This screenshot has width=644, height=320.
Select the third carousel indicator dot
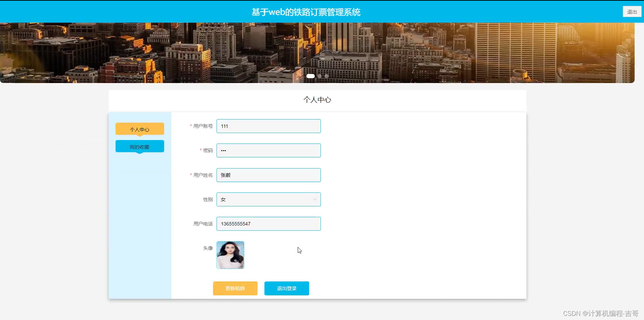pos(327,76)
